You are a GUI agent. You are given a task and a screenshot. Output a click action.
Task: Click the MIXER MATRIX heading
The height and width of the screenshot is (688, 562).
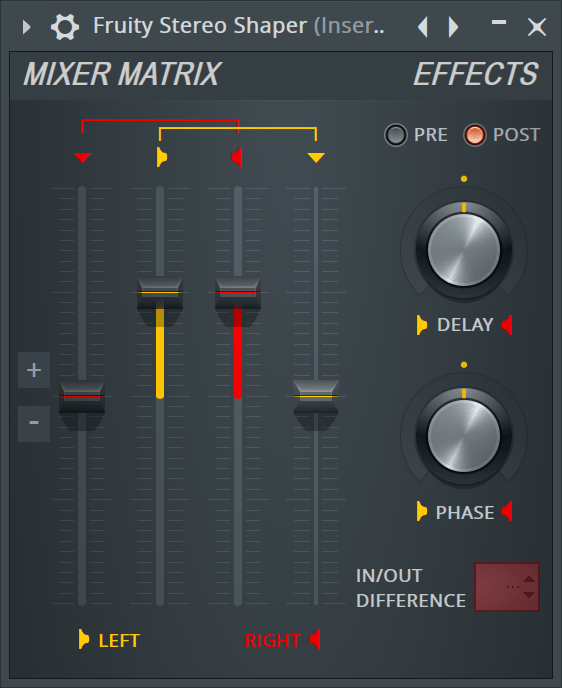[x=122, y=74]
